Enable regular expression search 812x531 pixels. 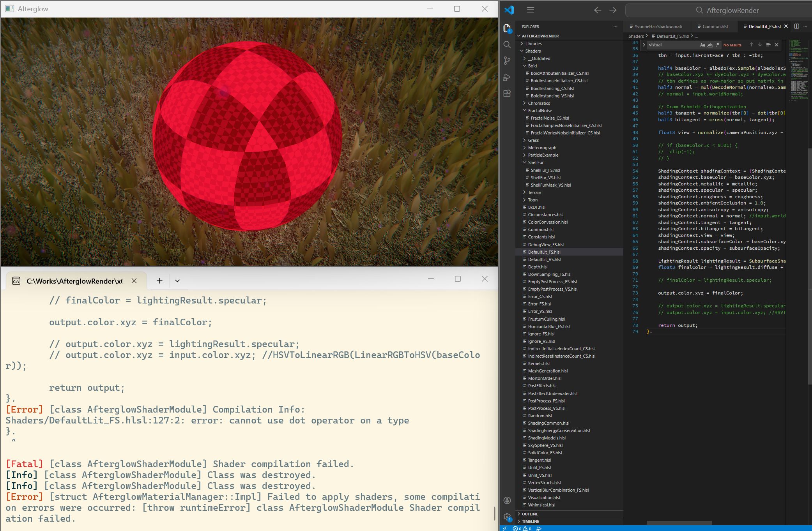point(718,45)
